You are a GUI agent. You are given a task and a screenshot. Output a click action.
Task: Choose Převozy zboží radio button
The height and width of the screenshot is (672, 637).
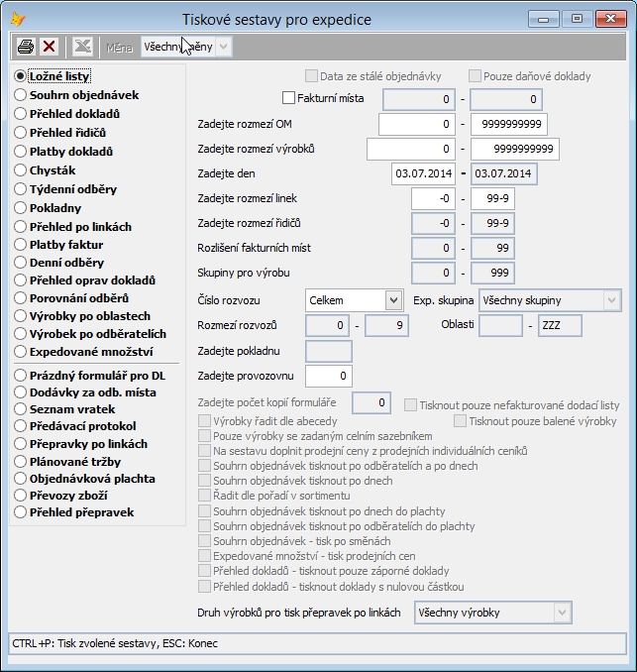point(20,495)
